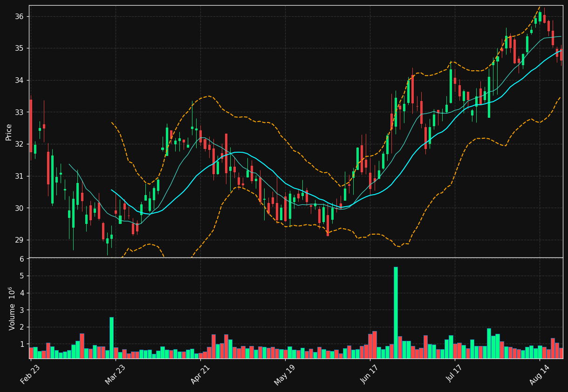Click the Jun 17 date label
This screenshot has width=568, height=392.
(x=370, y=374)
